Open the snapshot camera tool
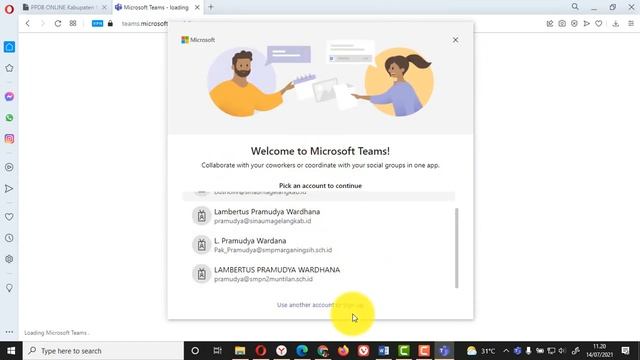The image size is (640, 360). (562, 24)
